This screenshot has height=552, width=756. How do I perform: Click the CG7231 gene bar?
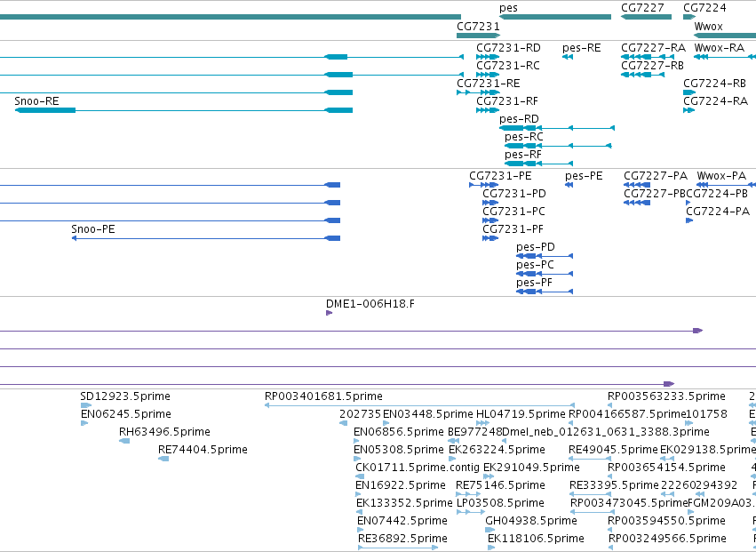(478, 36)
